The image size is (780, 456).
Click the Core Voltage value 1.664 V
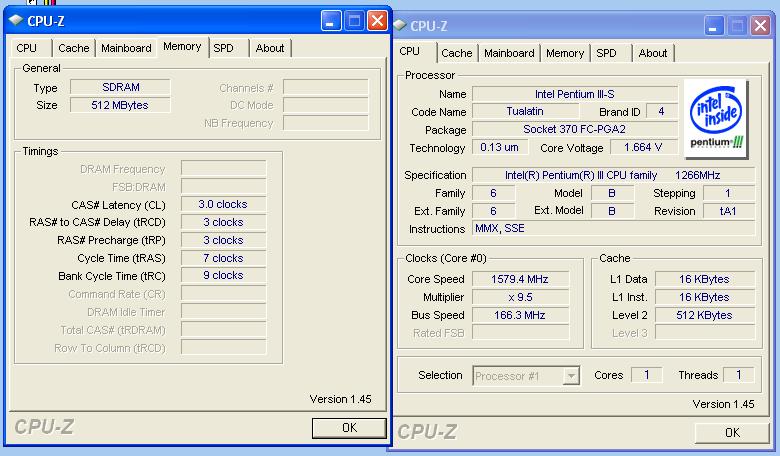[644, 147]
